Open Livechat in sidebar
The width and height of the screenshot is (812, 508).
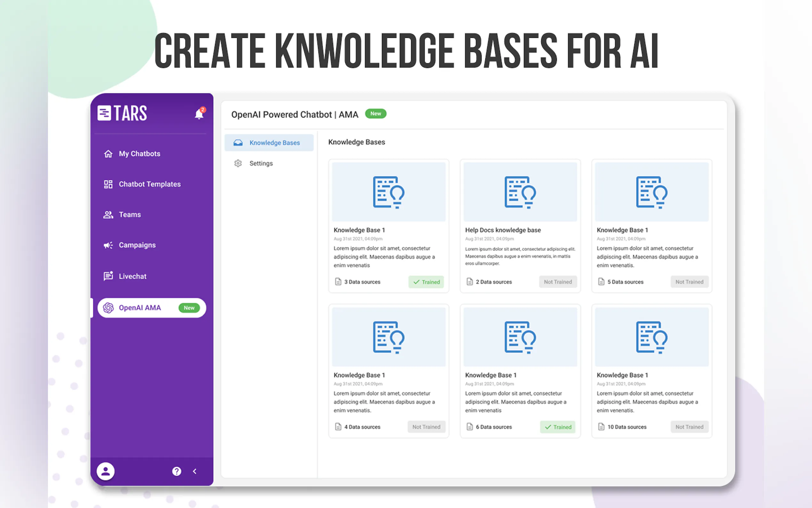[x=132, y=276]
